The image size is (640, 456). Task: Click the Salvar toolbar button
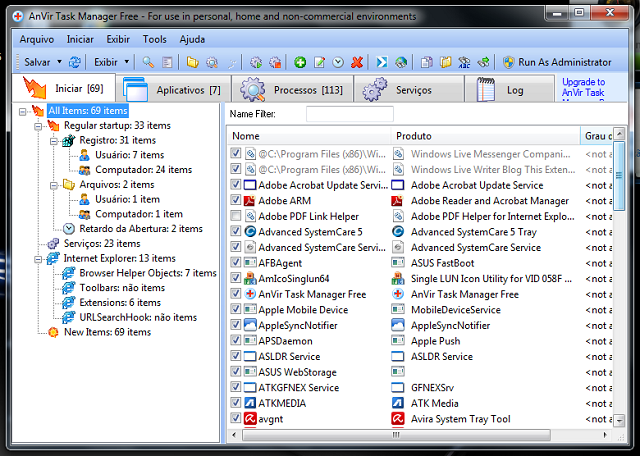(37, 62)
